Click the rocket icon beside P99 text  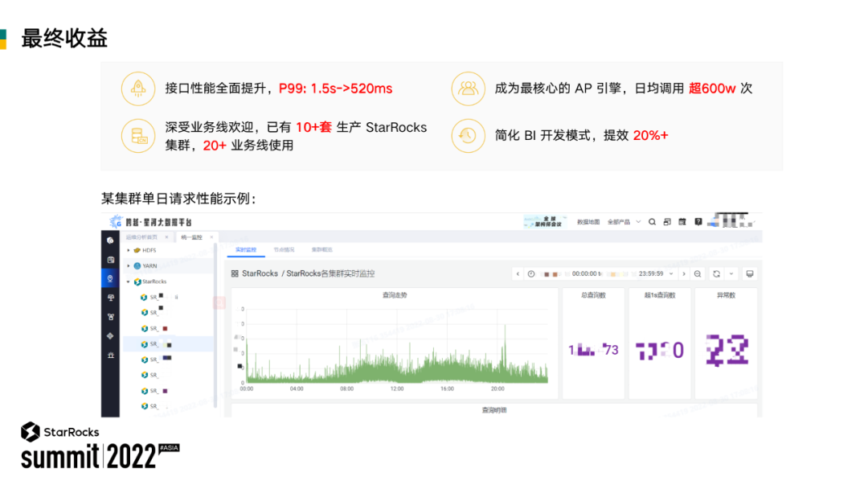point(138,88)
